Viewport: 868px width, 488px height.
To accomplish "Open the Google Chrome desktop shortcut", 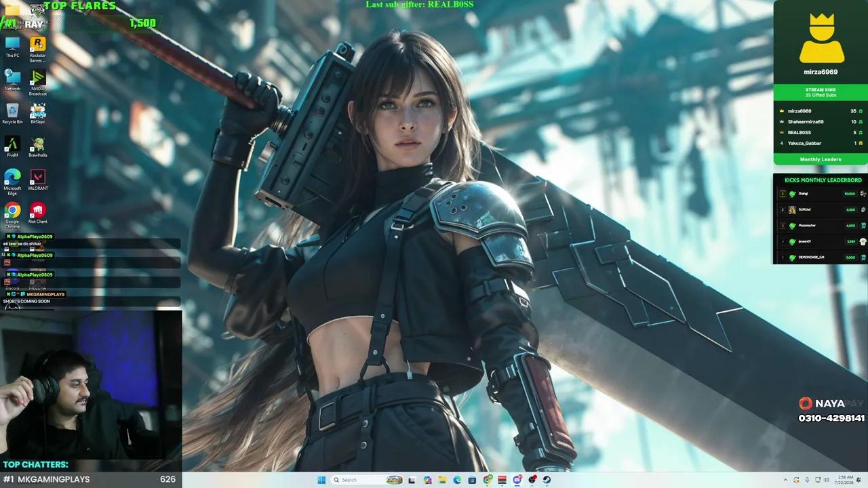I will tap(12, 216).
